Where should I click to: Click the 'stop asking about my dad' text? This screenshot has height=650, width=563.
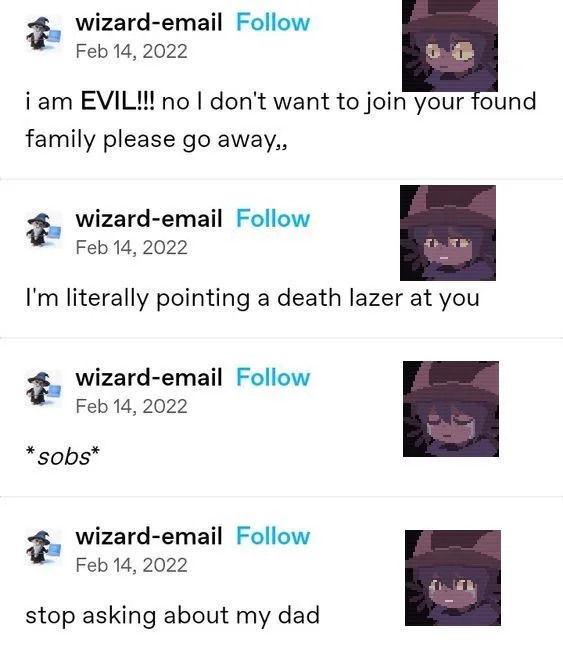coord(172,616)
